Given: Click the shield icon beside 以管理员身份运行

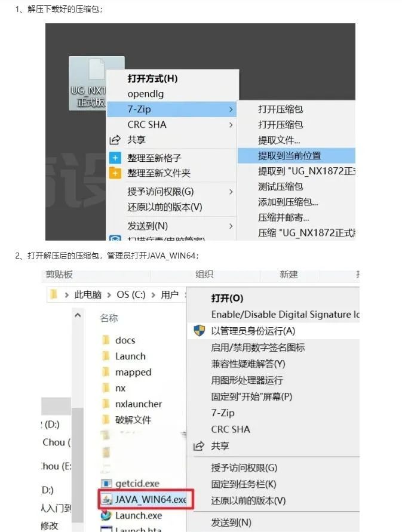Looking at the screenshot, I should pos(200,330).
